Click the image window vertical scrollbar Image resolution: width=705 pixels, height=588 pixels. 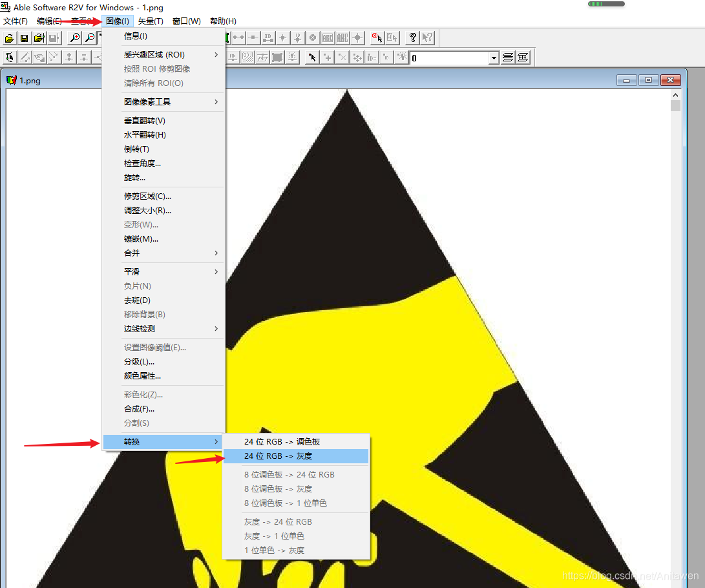tap(675, 323)
